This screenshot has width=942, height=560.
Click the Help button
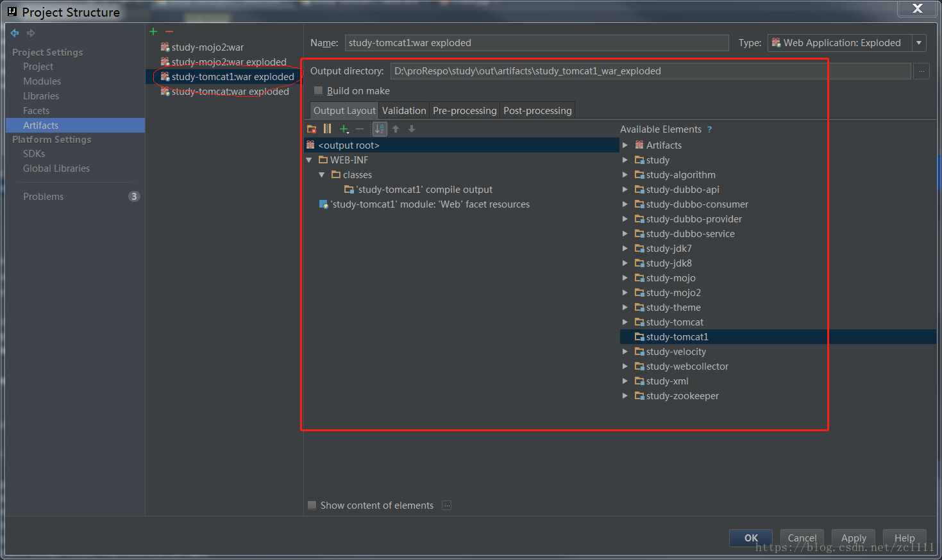(905, 538)
